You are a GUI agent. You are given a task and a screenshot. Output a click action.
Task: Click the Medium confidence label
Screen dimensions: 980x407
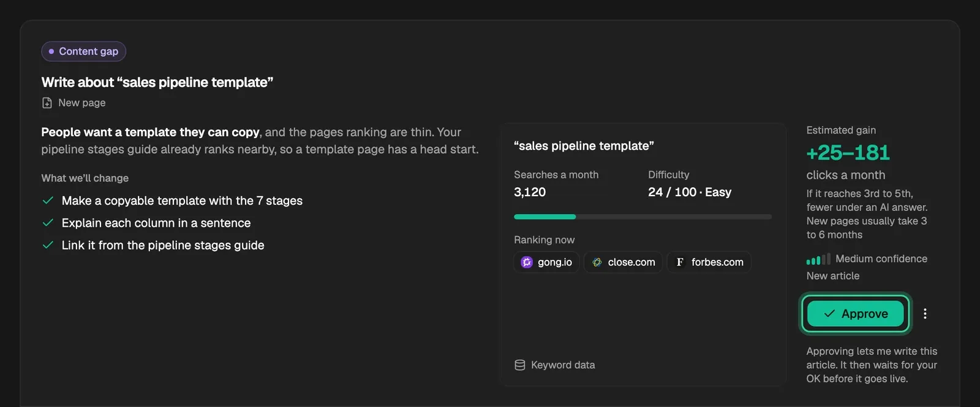pos(881,259)
